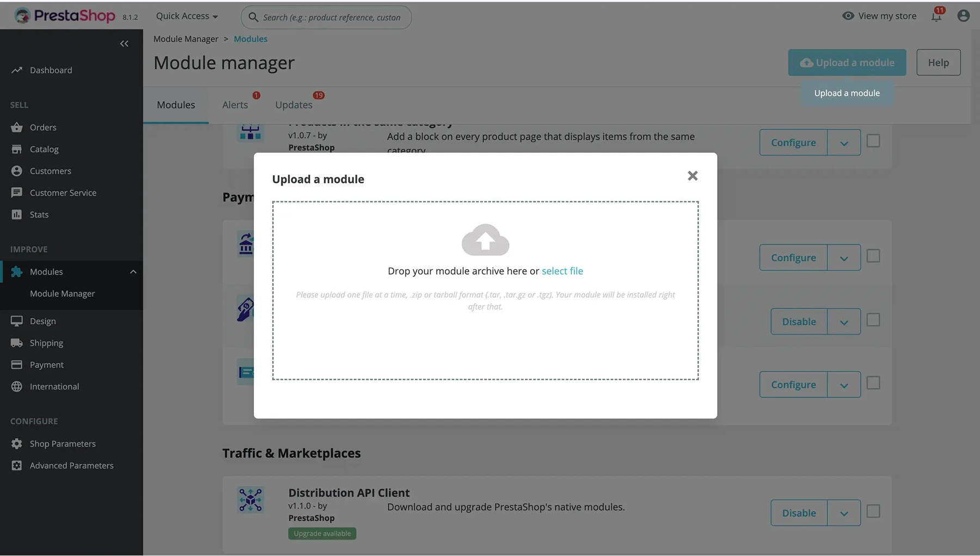Open Orders in the sidebar menu
Image resolution: width=980 pixels, height=556 pixels.
point(43,127)
